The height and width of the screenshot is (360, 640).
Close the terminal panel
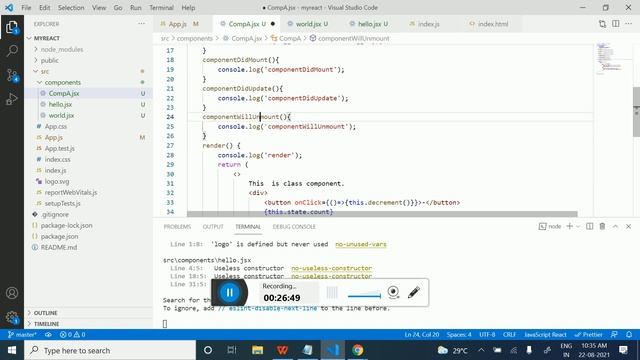coord(629,226)
